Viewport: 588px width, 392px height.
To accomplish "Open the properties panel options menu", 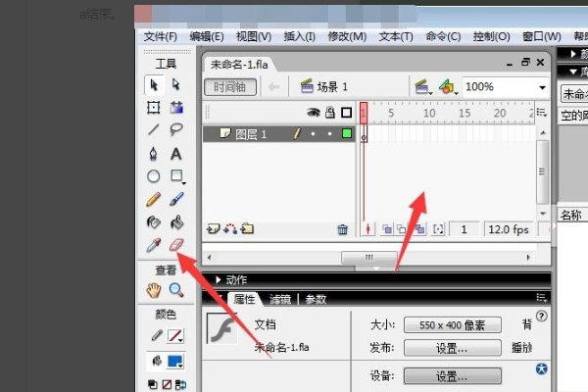I will pos(541,298).
